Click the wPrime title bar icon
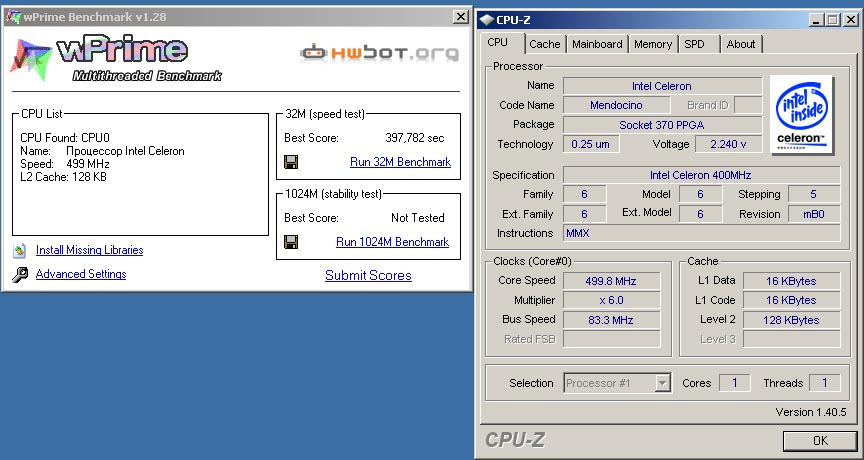Image resolution: width=864 pixels, height=460 pixels. [x=13, y=17]
